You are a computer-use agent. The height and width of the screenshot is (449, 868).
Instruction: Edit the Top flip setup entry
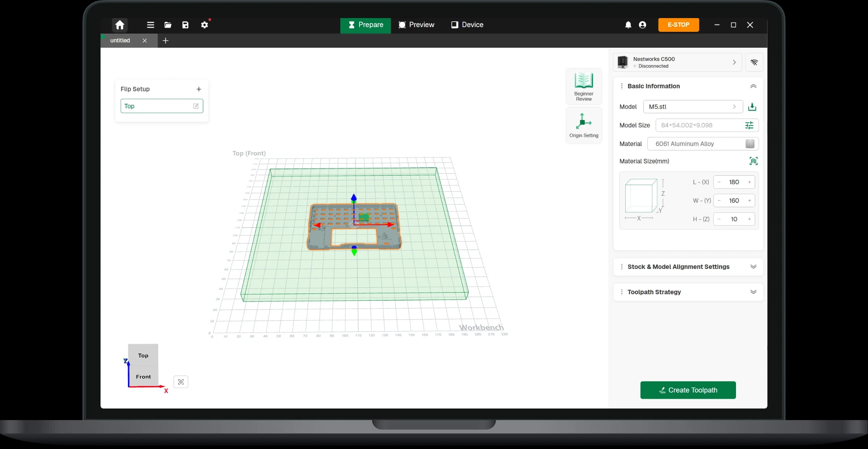click(x=196, y=106)
